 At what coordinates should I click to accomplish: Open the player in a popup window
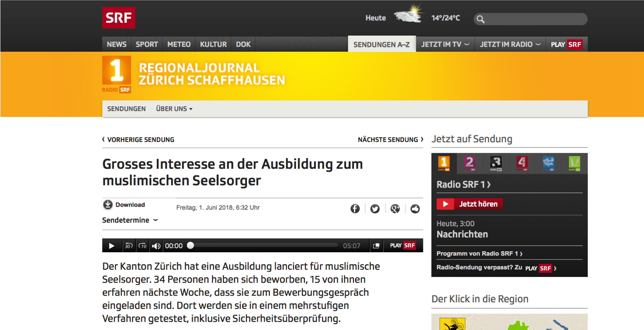[x=376, y=246]
